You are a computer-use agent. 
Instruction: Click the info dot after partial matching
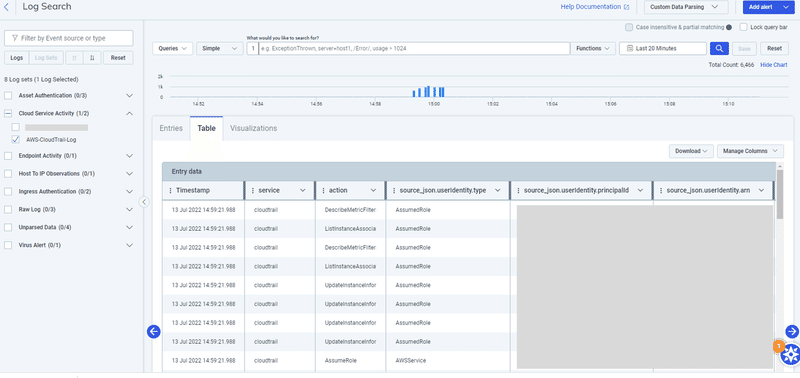point(729,27)
